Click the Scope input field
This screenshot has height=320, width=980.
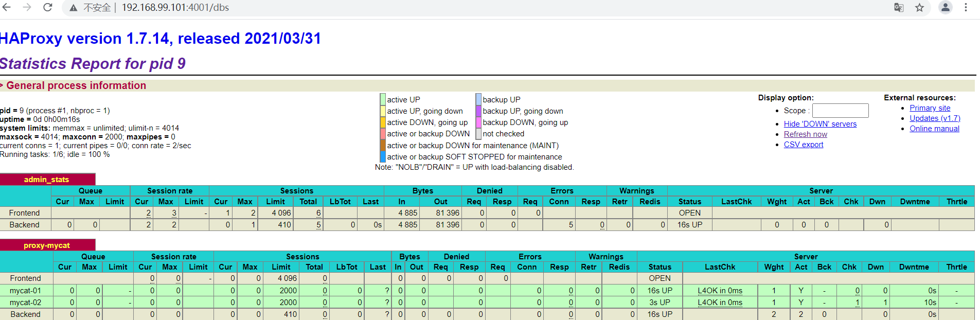click(840, 111)
